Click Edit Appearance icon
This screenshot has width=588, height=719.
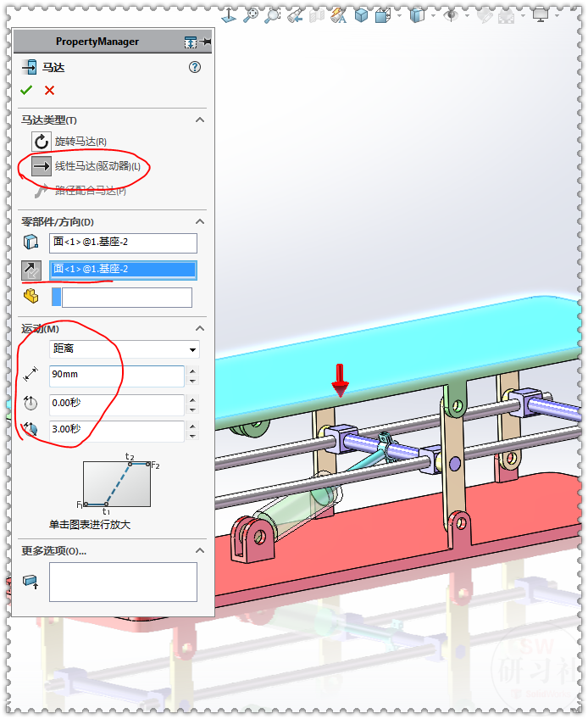(485, 16)
